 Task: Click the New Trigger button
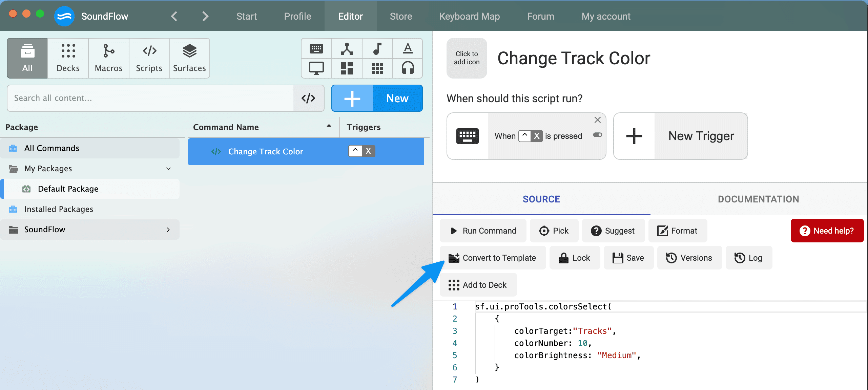681,136
